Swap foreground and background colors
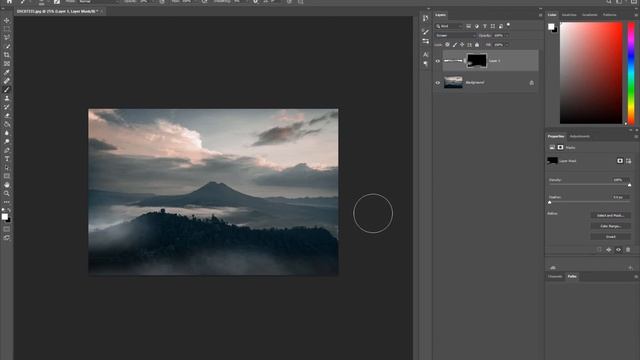The width and height of the screenshot is (640, 360). (9, 211)
